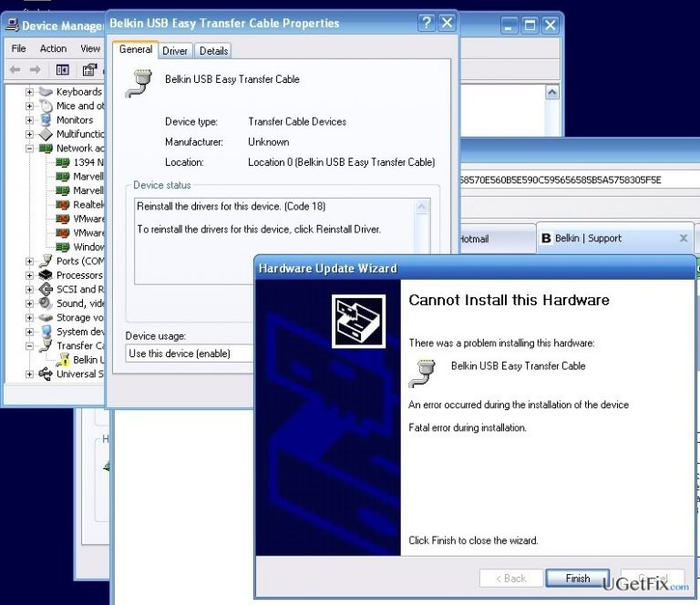Open the Action menu in Device Manager

coord(53,48)
